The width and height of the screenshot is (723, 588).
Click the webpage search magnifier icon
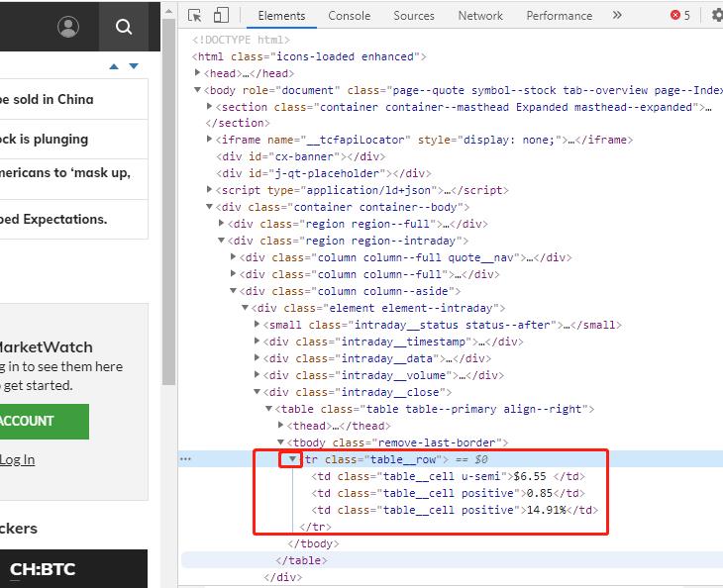tap(124, 27)
